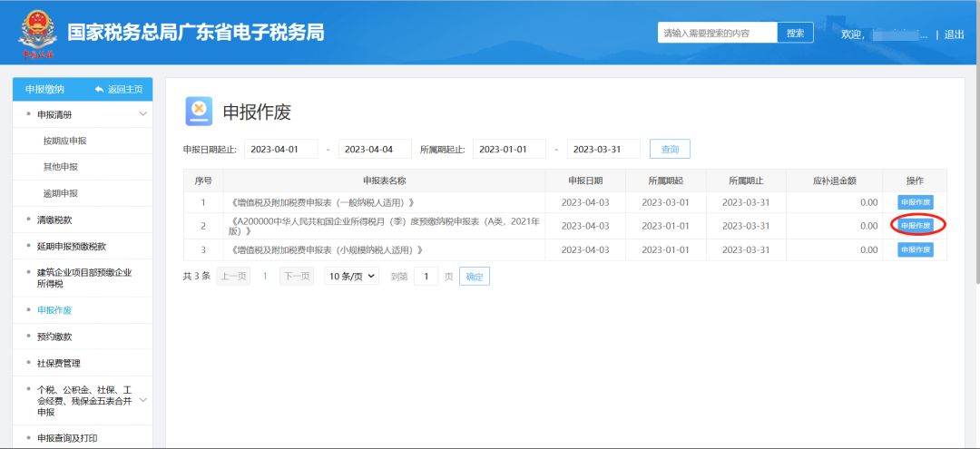The width and height of the screenshot is (980, 449).
Task: Click 所属期 end date 2023-03-31 field
Action: (603, 150)
